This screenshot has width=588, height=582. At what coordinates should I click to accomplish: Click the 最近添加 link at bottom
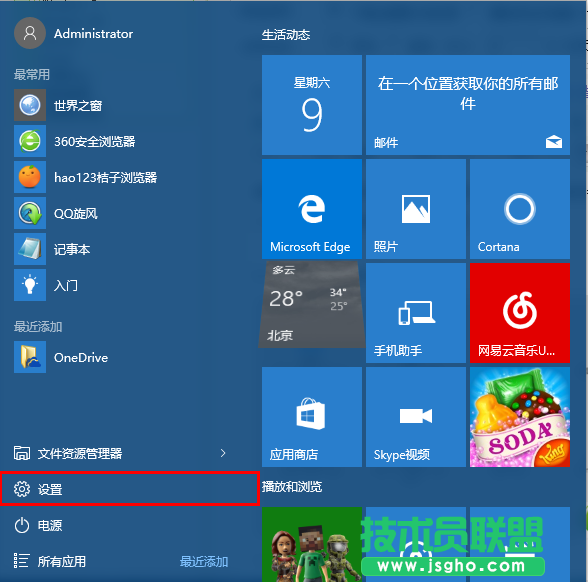pyautogui.click(x=204, y=562)
